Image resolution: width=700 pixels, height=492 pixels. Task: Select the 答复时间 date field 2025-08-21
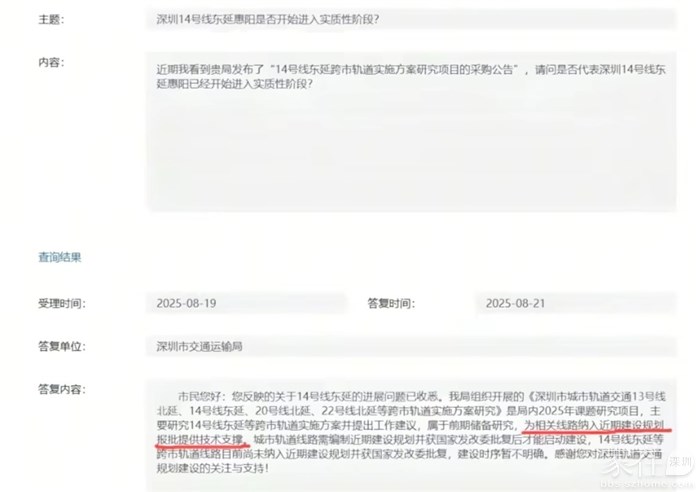(x=576, y=304)
